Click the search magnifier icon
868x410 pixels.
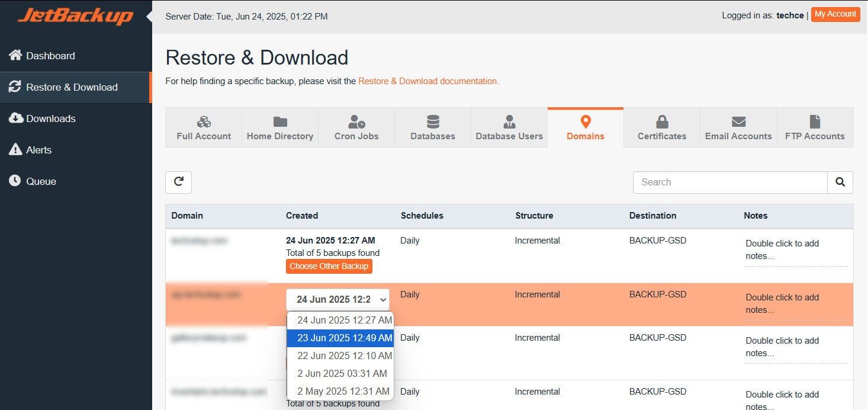tap(840, 182)
